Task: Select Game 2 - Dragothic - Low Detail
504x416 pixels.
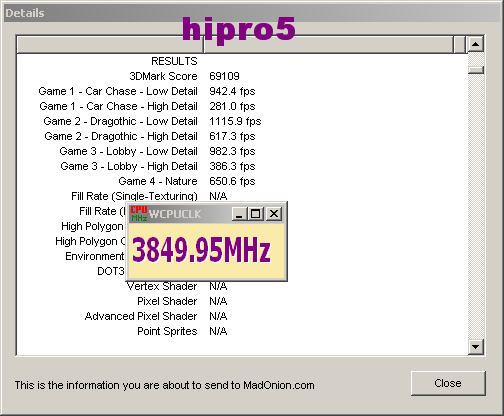Action: 120,121
